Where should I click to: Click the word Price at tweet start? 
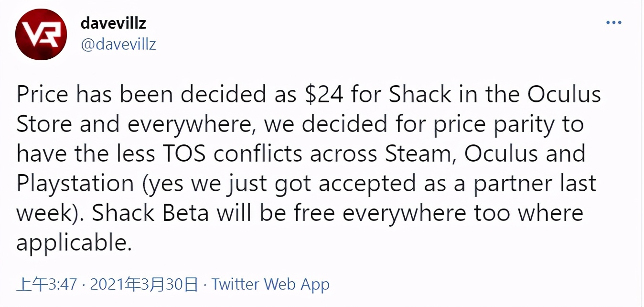[x=43, y=95]
